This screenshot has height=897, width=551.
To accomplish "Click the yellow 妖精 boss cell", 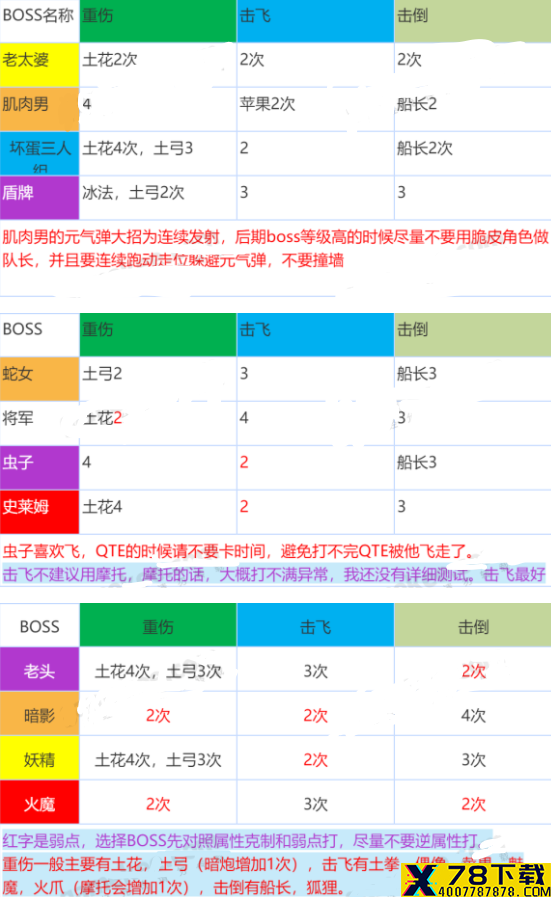I will click(x=39, y=758).
